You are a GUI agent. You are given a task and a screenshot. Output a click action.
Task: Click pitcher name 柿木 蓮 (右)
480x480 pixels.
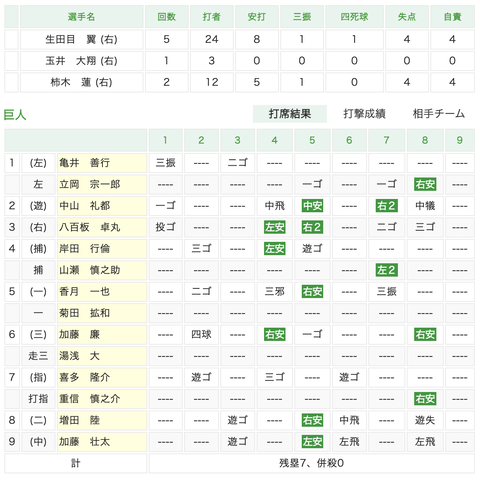pos(82,82)
